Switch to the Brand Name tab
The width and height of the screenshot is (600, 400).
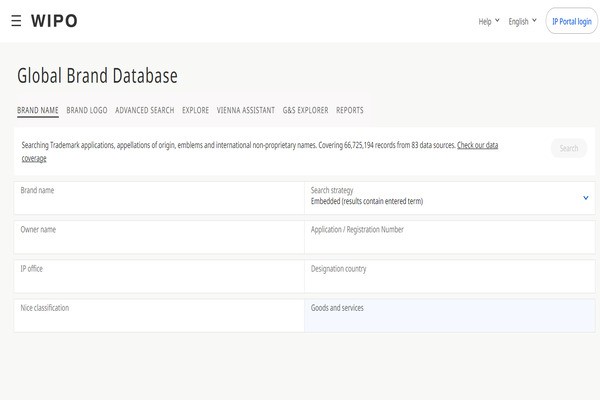(38, 110)
